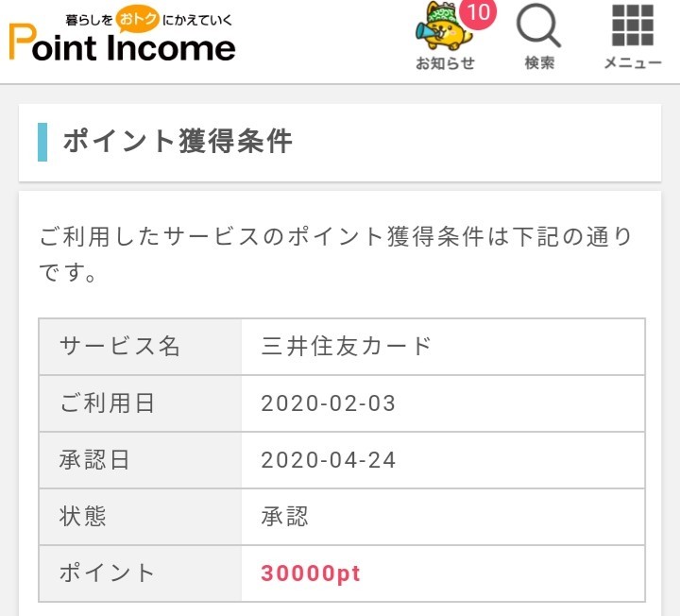680x616 pixels.
Task: Click the 承認日 row label
Action: tap(94, 460)
